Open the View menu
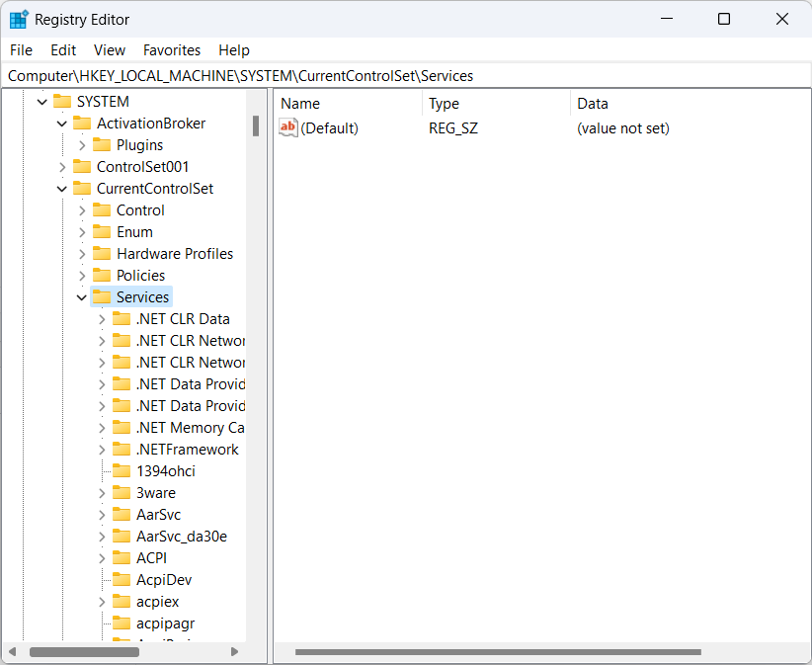Screen dimensions: 812x665 click(110, 50)
